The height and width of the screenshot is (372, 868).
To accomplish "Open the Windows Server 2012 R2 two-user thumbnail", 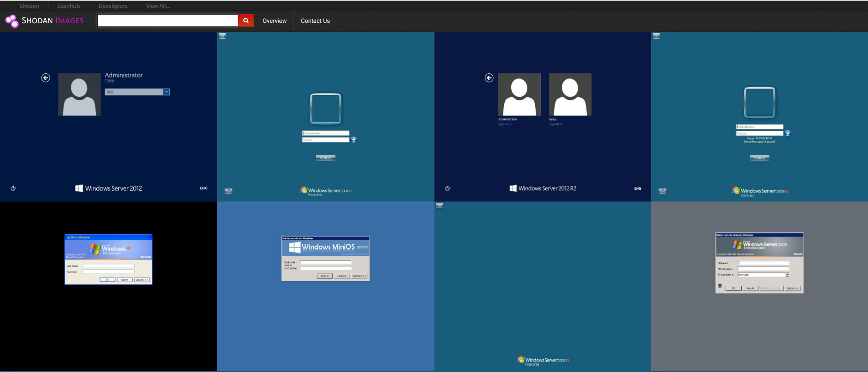I will pyautogui.click(x=543, y=116).
